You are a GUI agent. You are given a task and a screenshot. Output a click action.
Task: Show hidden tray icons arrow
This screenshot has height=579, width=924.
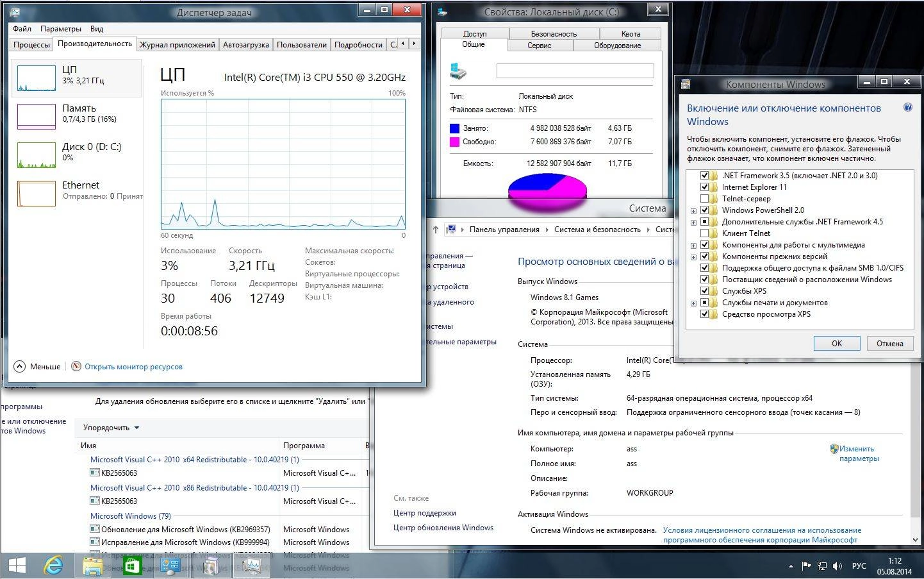[791, 566]
